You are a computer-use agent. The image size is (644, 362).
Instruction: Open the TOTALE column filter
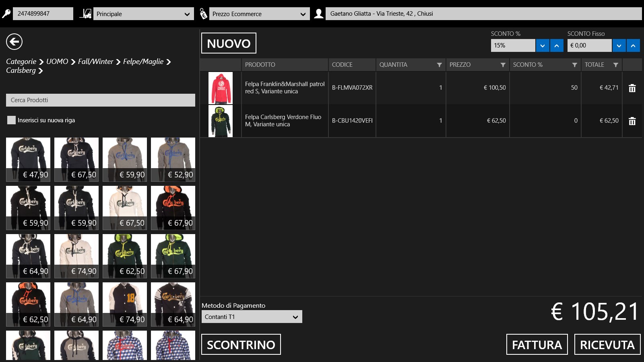tap(615, 65)
